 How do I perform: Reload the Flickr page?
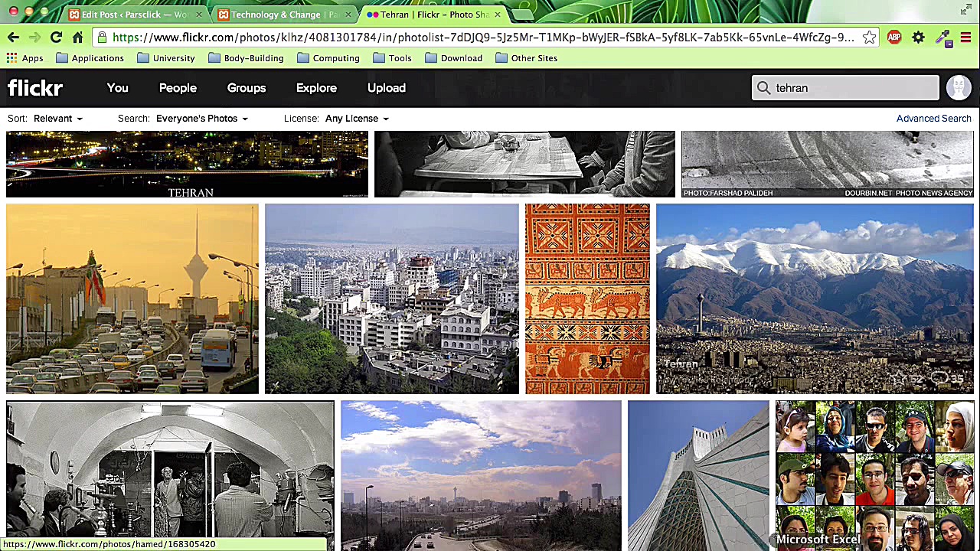coord(56,37)
